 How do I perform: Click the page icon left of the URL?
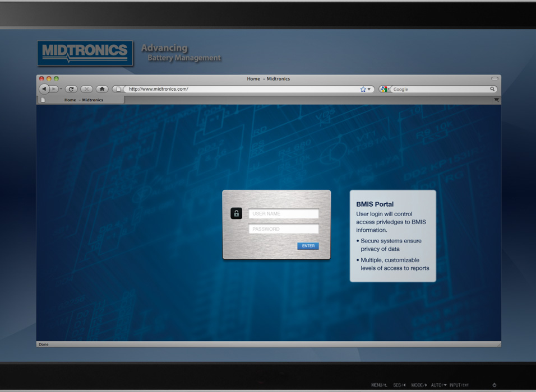pyautogui.click(x=118, y=89)
